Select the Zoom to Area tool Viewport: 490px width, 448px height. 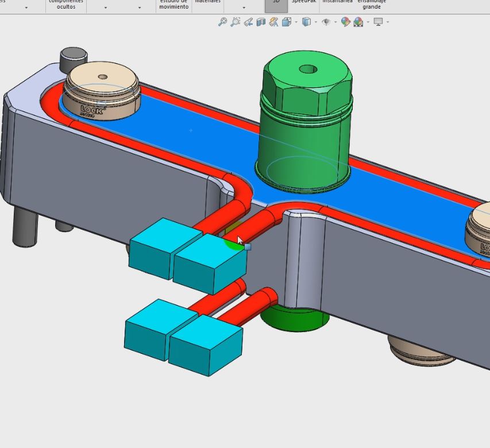point(235,22)
